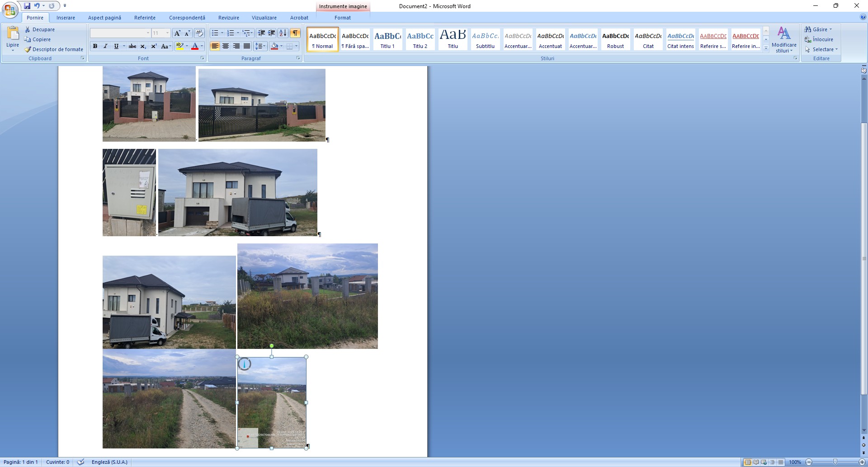Click the zoom slider in status bar
868x467 pixels.
click(835, 462)
